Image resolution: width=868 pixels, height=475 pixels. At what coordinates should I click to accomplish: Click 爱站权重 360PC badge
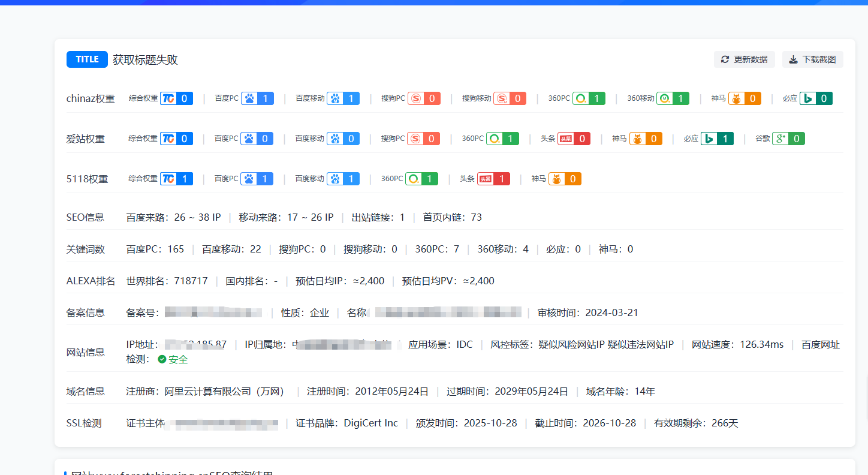point(502,139)
